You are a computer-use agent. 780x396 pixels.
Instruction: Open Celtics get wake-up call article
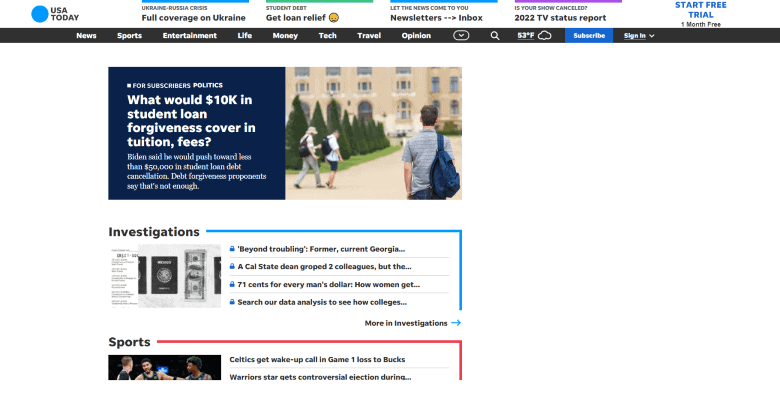317,359
